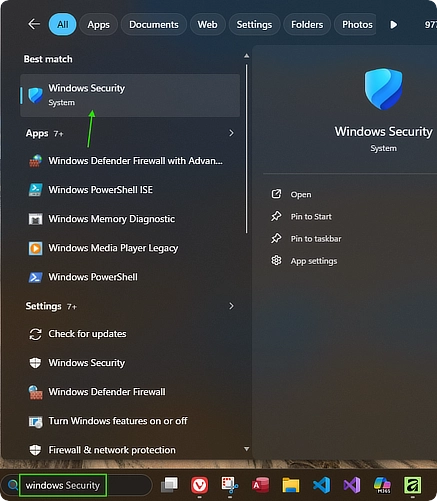
Task: Open Windows Defender Firewall with Advanced Security
Action: pos(130,161)
